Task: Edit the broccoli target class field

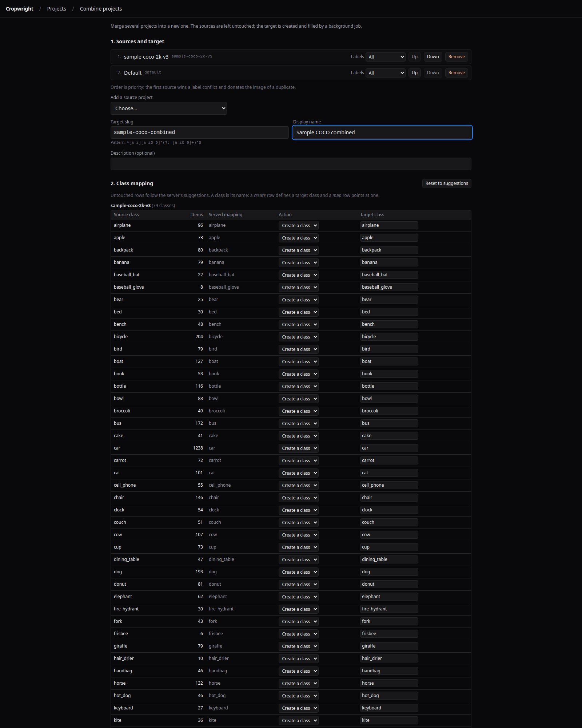Action: pyautogui.click(x=389, y=411)
